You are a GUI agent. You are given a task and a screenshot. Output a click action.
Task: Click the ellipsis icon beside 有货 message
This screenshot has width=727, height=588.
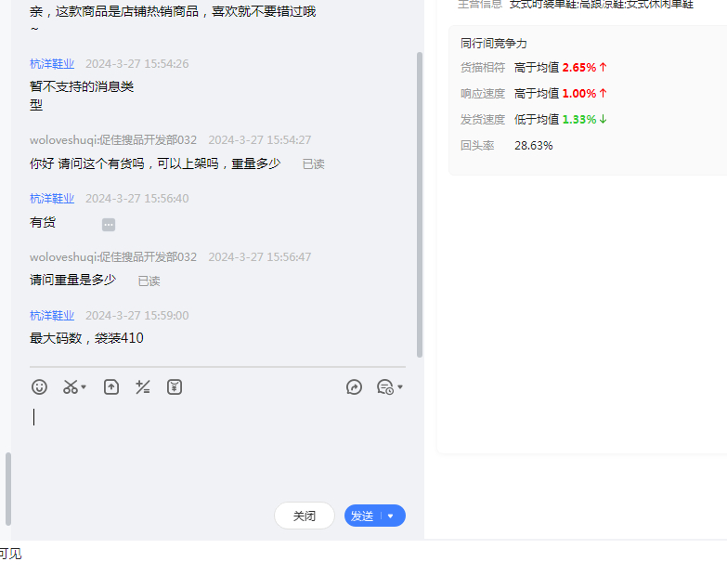coord(109,224)
